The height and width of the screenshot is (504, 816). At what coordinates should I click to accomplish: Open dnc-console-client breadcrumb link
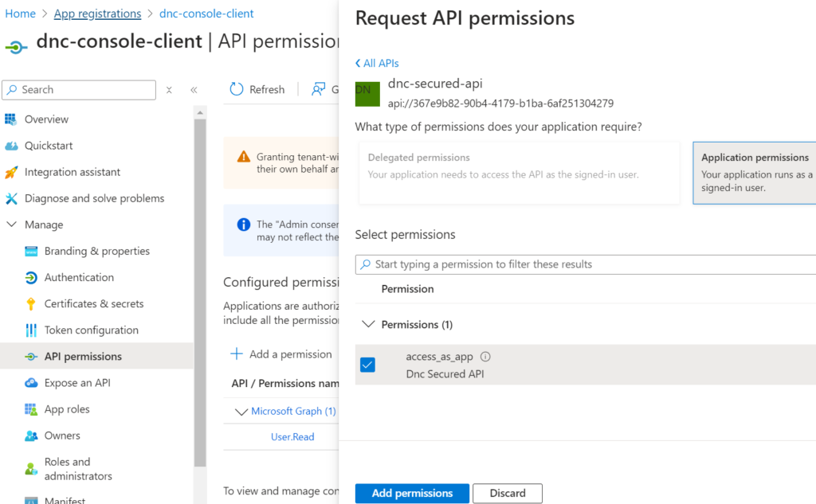coord(206,14)
